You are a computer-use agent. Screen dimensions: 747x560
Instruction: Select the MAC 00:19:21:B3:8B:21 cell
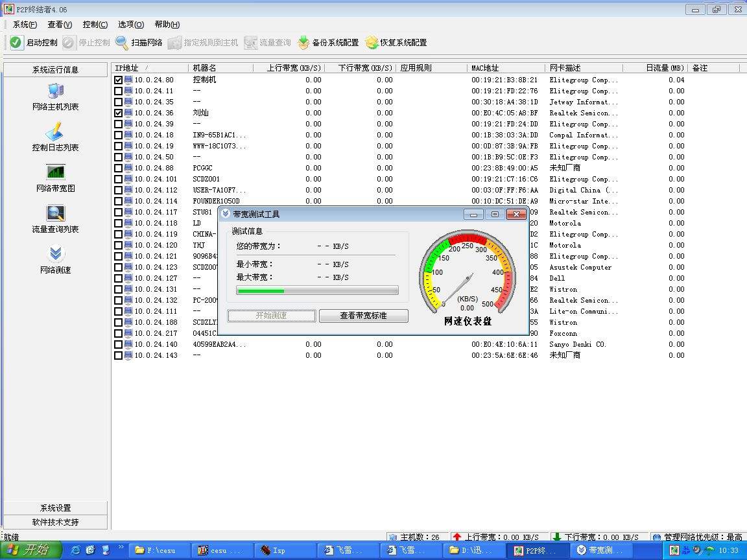(504, 80)
